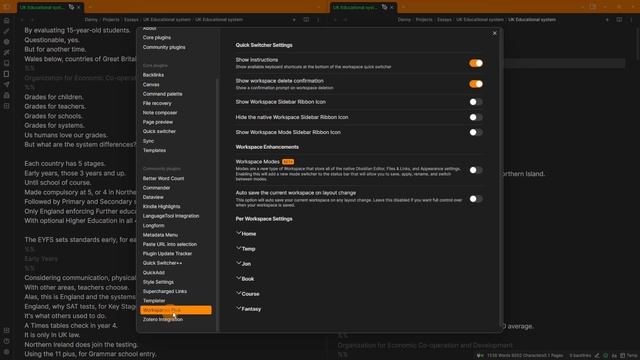This screenshot has height=360, width=640.
Task: Open more options menu in right pane header
Action: (631, 20)
